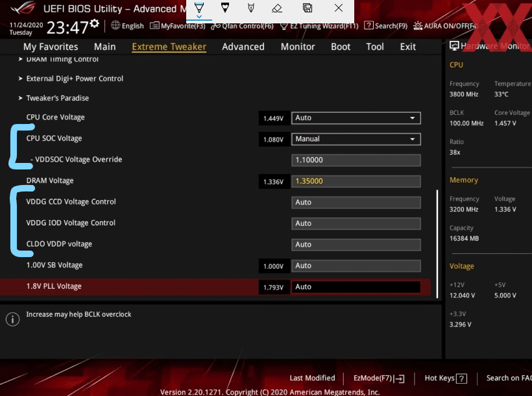Open MyFavorite(F3) list

point(178,26)
